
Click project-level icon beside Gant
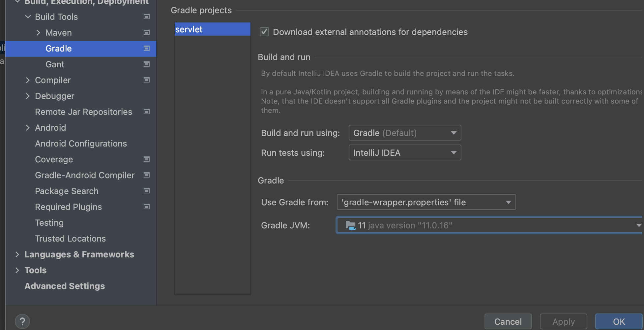(x=147, y=64)
